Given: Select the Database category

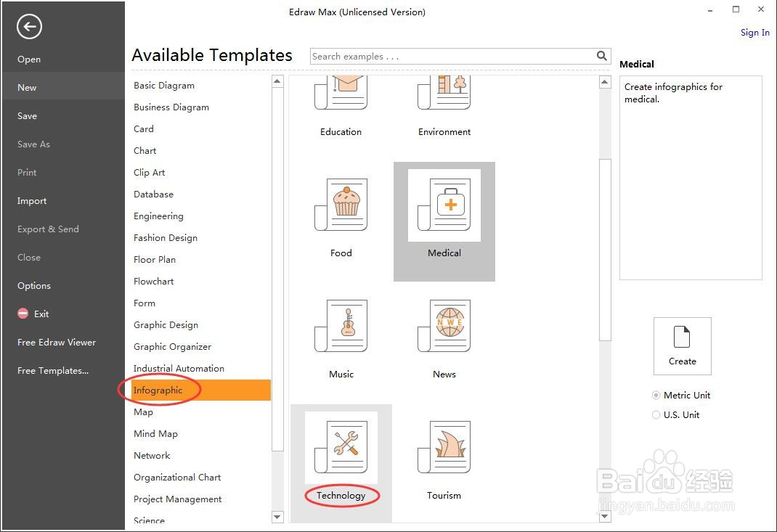Looking at the screenshot, I should tap(154, 195).
